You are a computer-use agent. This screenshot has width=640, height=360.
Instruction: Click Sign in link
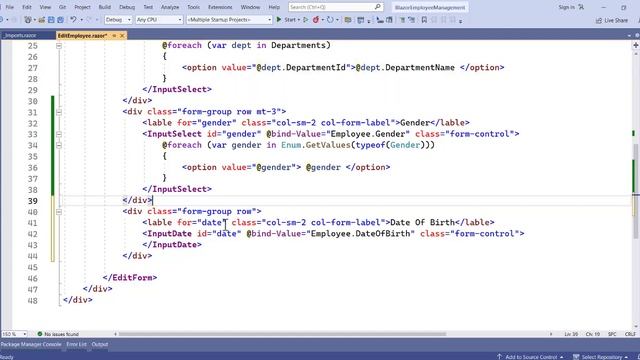pos(567,7)
